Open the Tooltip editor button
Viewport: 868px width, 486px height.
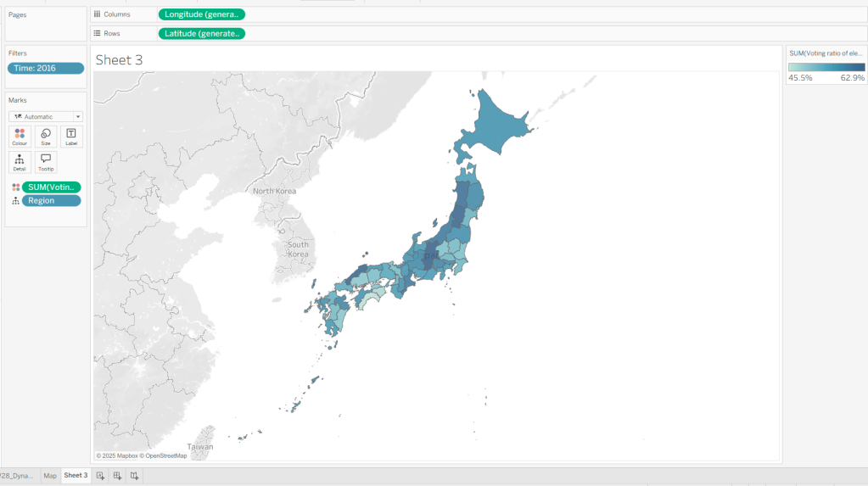tap(46, 162)
